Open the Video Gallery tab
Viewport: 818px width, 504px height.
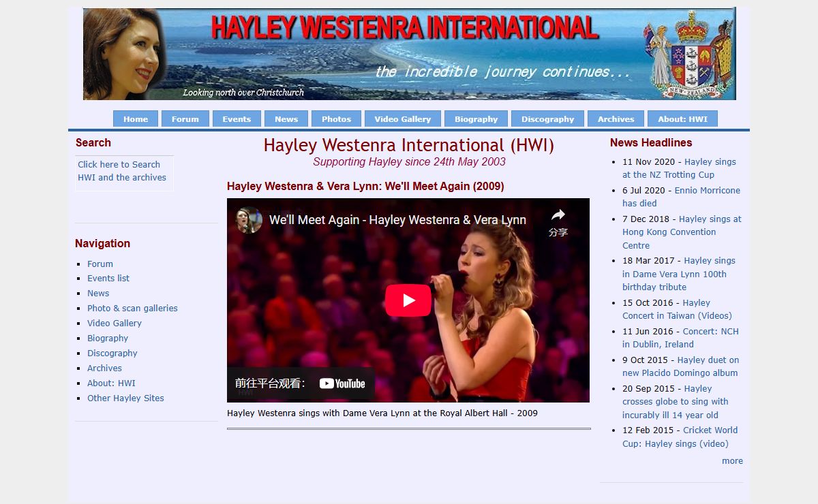pyautogui.click(x=403, y=119)
